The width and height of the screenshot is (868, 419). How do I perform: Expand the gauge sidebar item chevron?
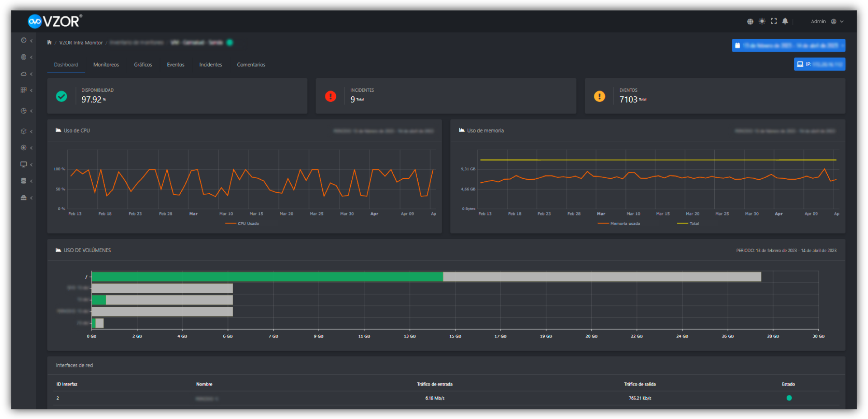click(x=32, y=41)
